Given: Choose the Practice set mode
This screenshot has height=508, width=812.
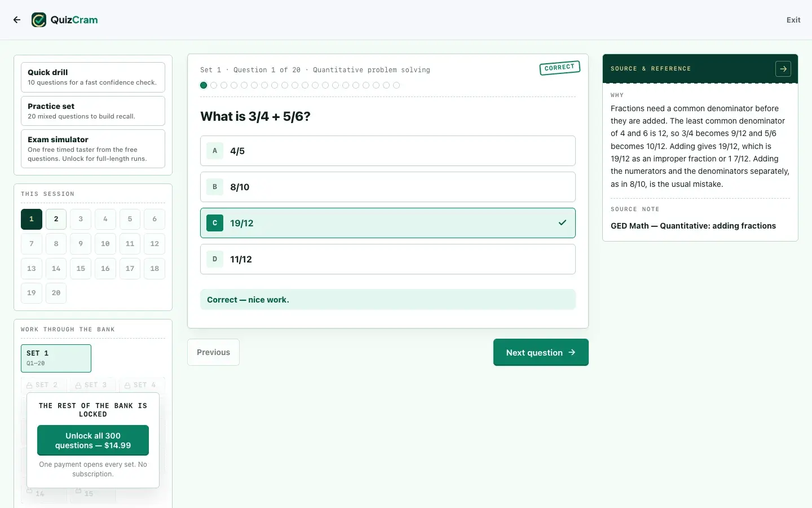Looking at the screenshot, I should pos(93,111).
